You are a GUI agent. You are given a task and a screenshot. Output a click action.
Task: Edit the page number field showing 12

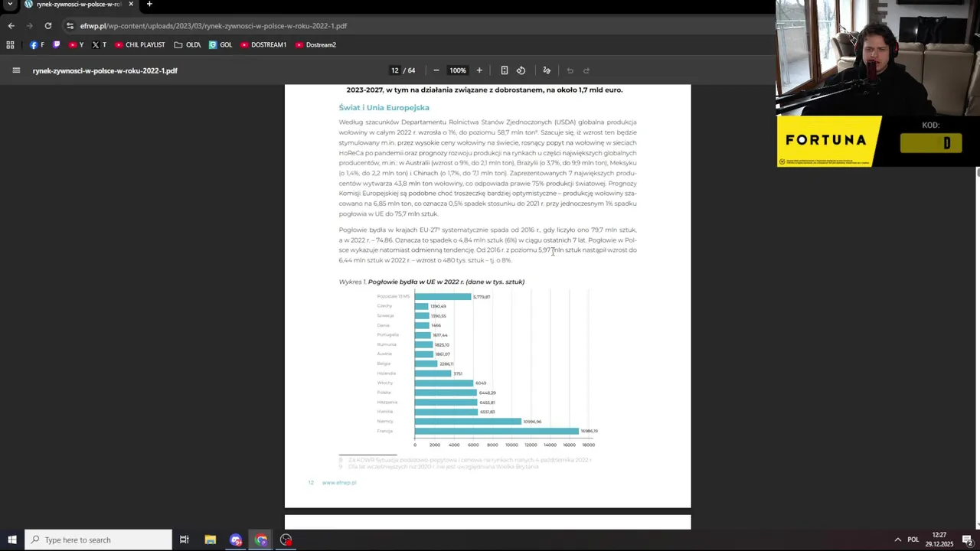[x=395, y=70]
